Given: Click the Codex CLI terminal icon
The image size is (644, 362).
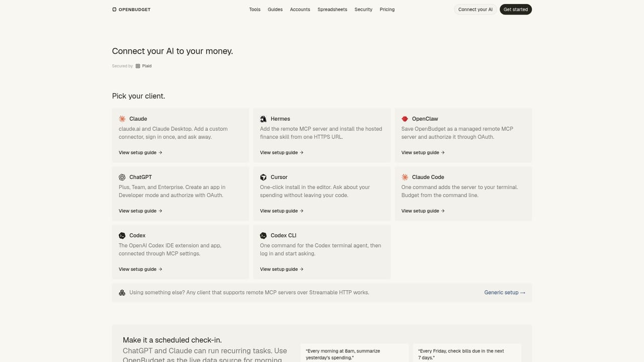Looking at the screenshot, I should [x=263, y=236].
